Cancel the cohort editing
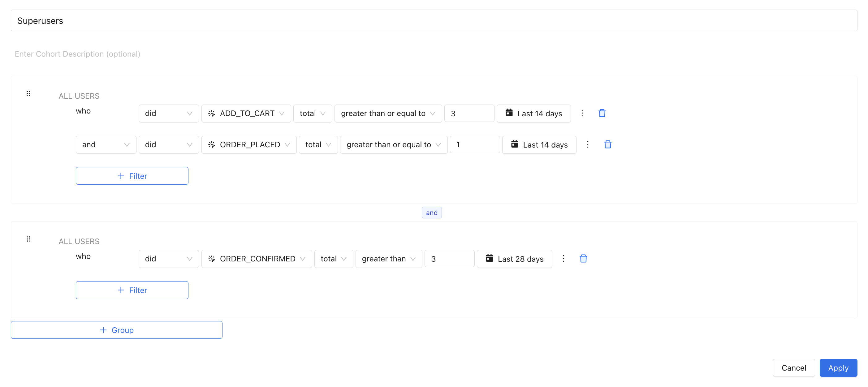Viewport: 868px width, 387px height. (793, 368)
